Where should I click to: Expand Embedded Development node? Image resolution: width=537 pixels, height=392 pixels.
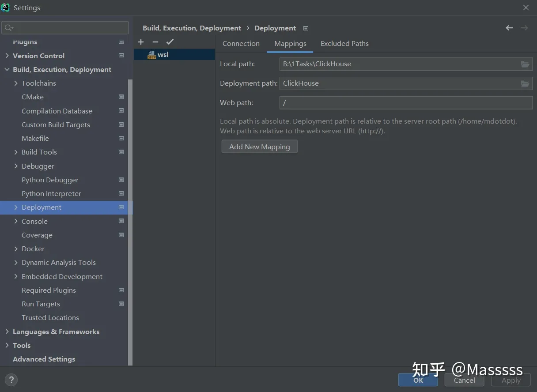pos(16,276)
